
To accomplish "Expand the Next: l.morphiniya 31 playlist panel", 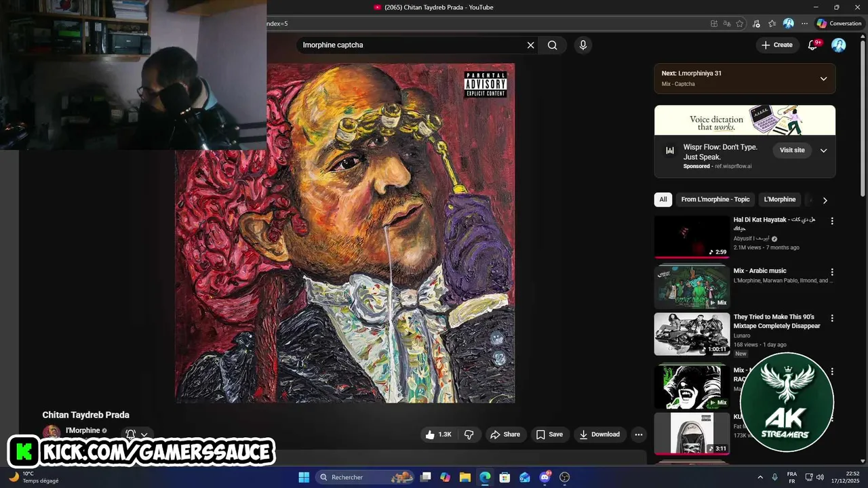I will coord(823,79).
